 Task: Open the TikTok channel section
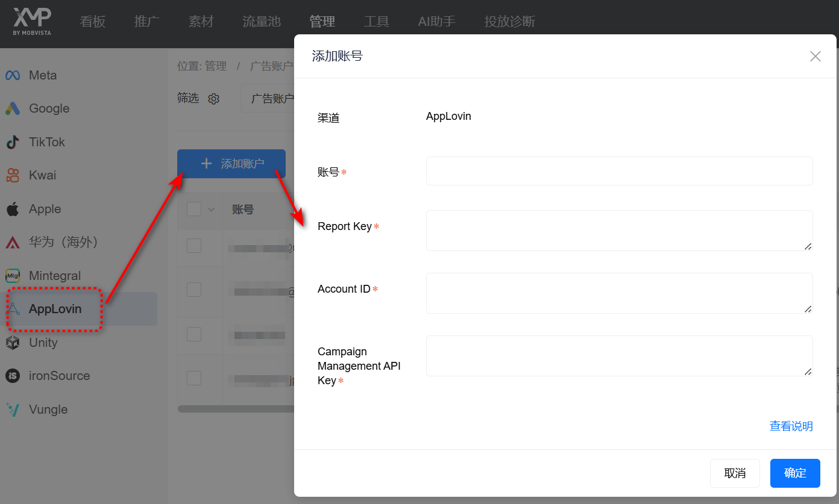pyautogui.click(x=12, y=142)
